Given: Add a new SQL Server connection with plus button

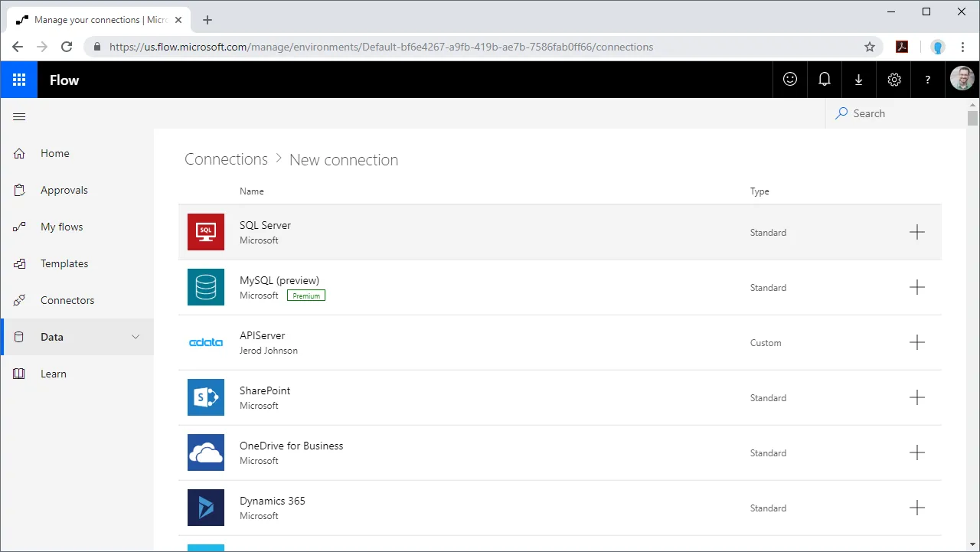Looking at the screenshot, I should click(916, 232).
